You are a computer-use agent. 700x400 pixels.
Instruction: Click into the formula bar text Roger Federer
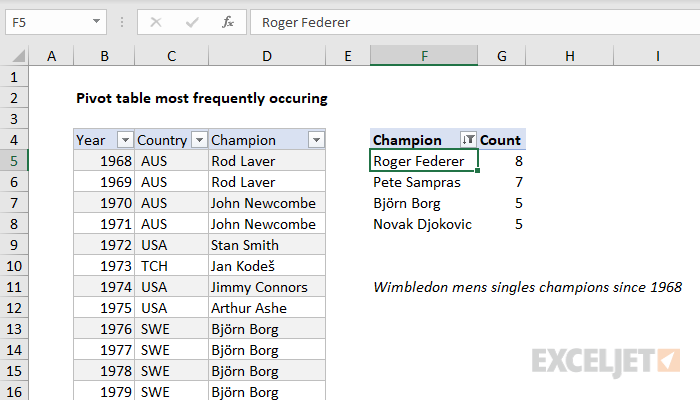point(306,22)
